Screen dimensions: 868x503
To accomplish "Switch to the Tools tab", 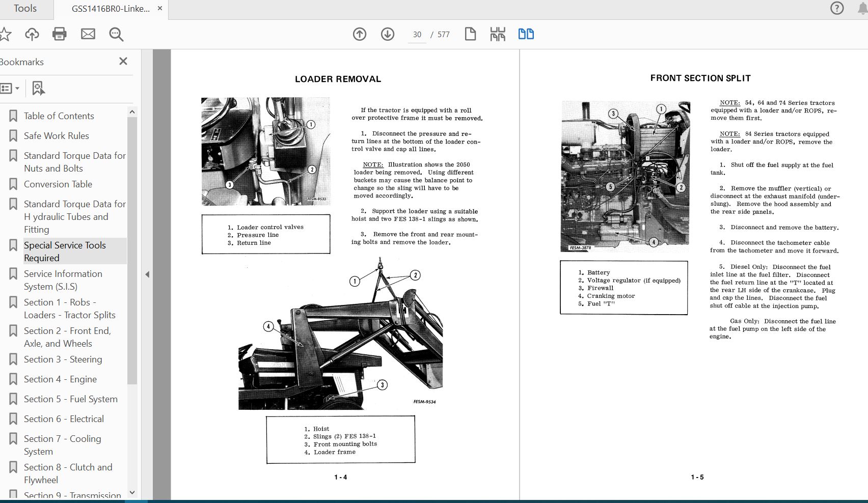I will pyautogui.click(x=25, y=9).
